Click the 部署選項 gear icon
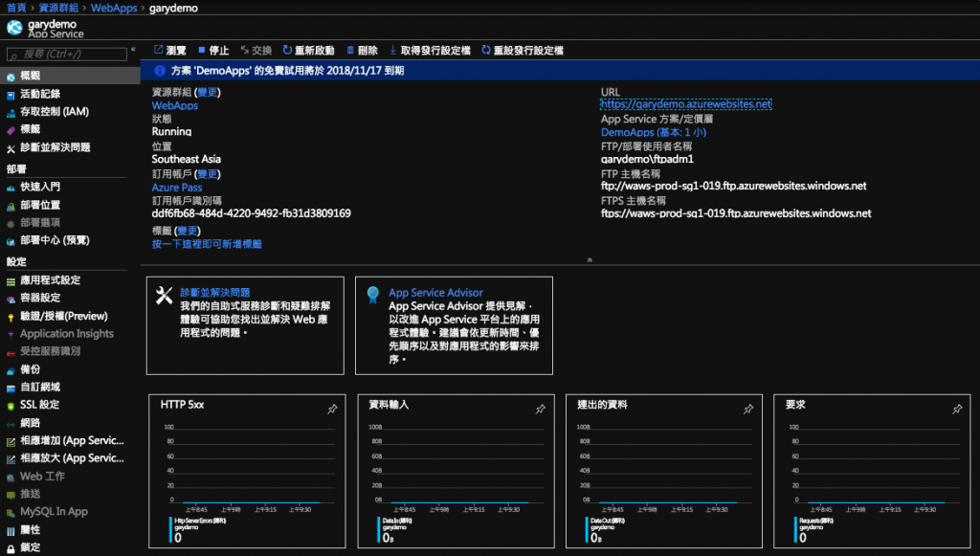 coord(11,223)
